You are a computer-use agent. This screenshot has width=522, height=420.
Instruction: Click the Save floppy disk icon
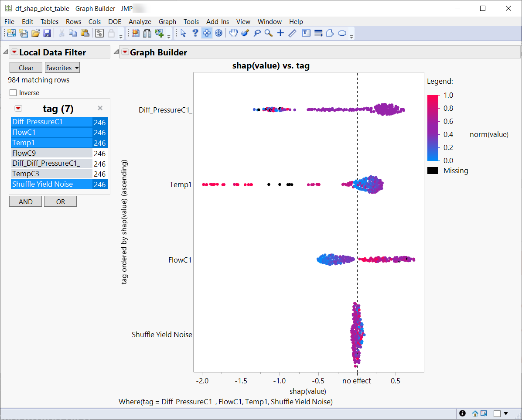click(47, 33)
